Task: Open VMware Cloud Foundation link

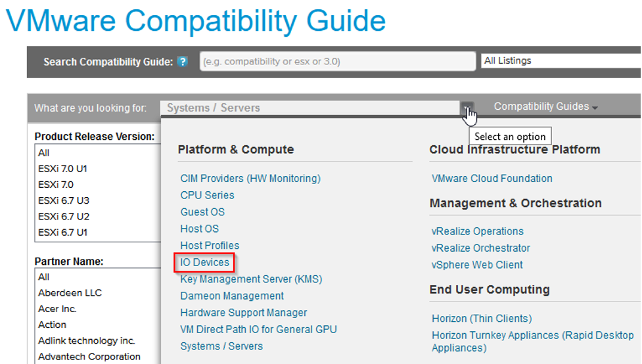Action: [x=492, y=179]
